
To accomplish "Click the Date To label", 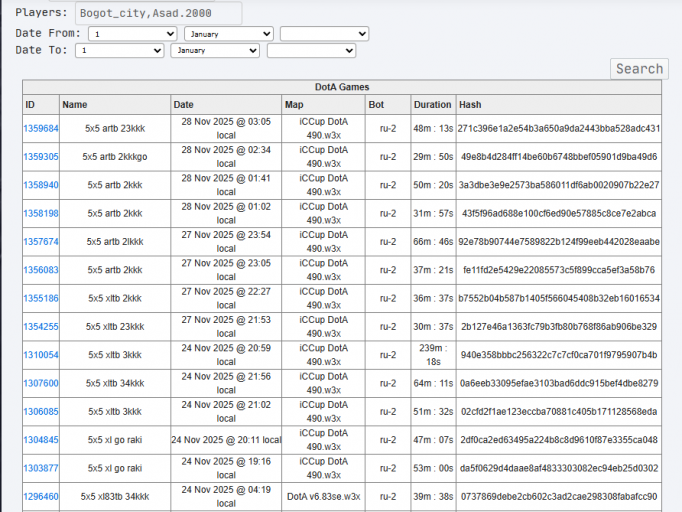I will click(41, 50).
